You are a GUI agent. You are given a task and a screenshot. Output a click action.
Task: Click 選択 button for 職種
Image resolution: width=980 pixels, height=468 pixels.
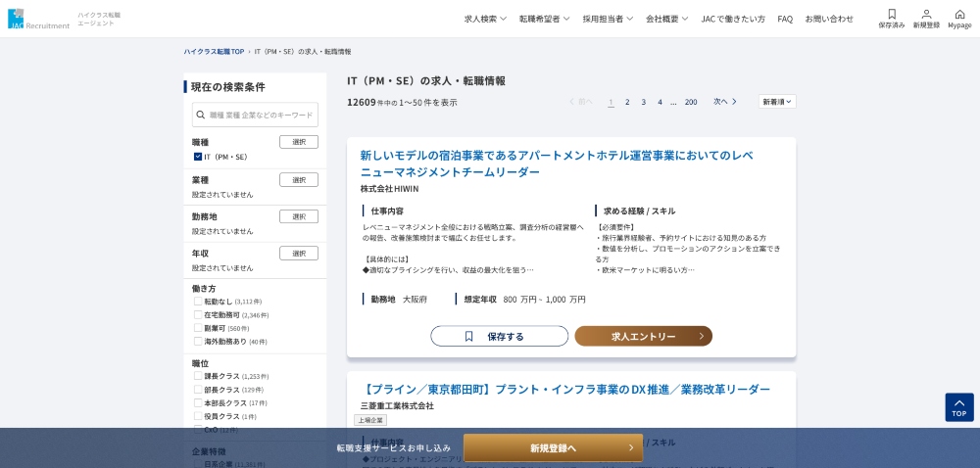(299, 142)
